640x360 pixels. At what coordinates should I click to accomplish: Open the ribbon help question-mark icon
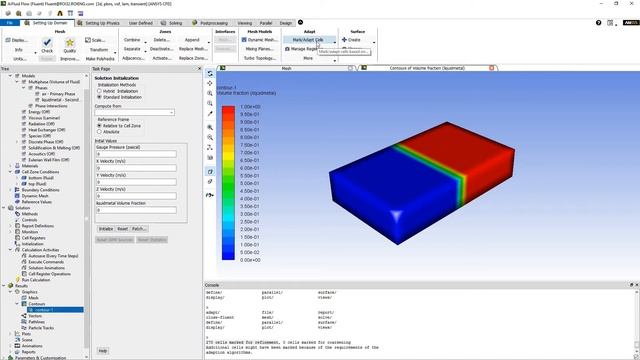(x=598, y=23)
